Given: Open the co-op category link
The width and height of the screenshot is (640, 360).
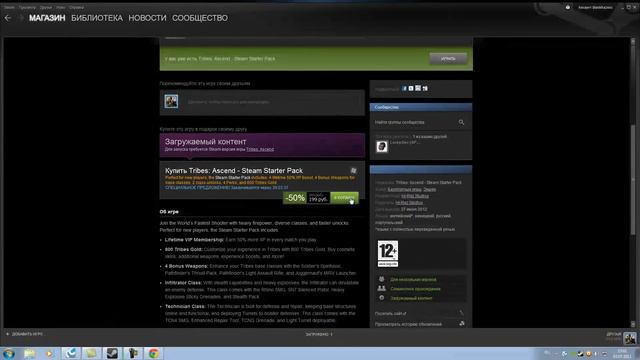Looking at the screenshot, I should (x=415, y=289).
